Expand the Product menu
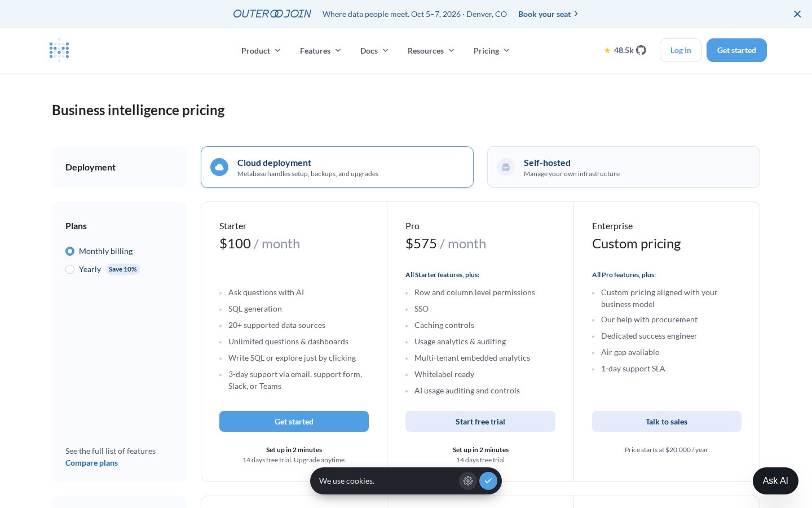The image size is (812, 508). point(261,51)
